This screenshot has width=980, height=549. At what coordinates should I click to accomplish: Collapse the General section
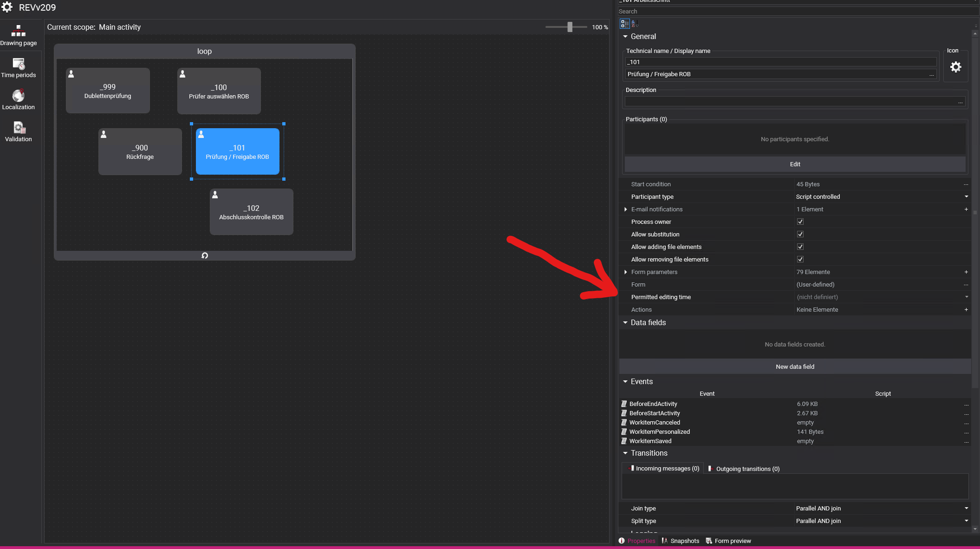point(625,36)
